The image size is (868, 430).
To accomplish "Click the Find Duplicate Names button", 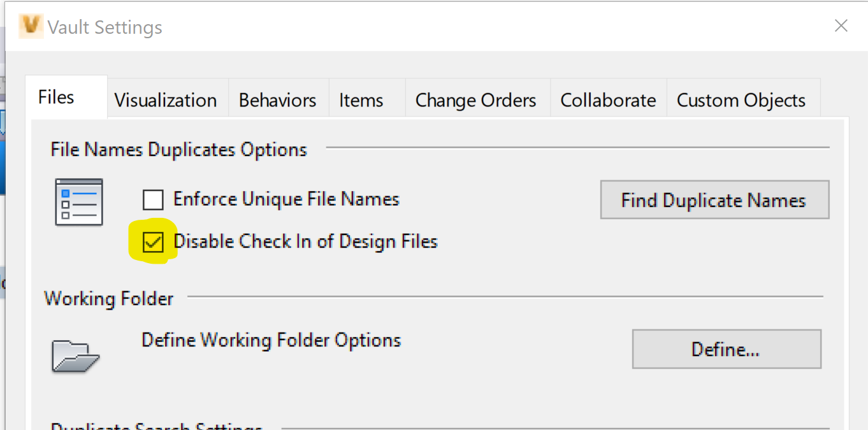I will (x=714, y=199).
